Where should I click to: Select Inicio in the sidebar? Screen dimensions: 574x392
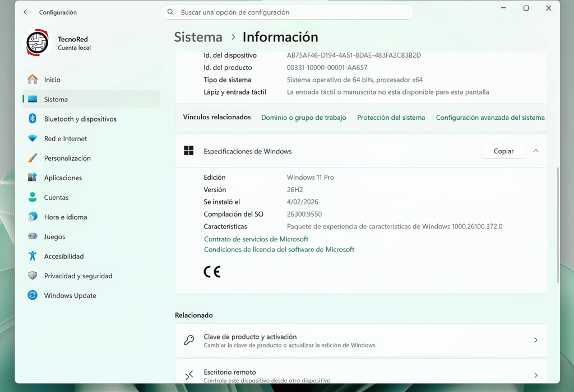[91, 80]
